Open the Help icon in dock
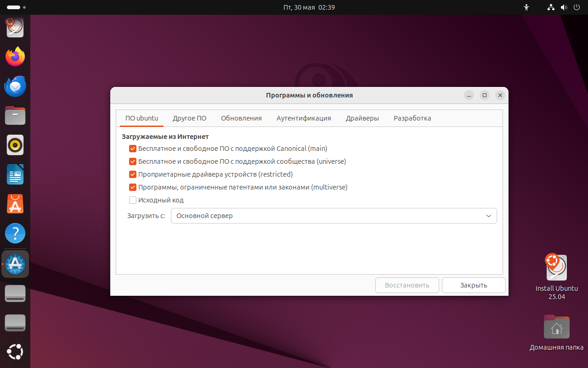The width and height of the screenshot is (588, 368). pos(15,233)
